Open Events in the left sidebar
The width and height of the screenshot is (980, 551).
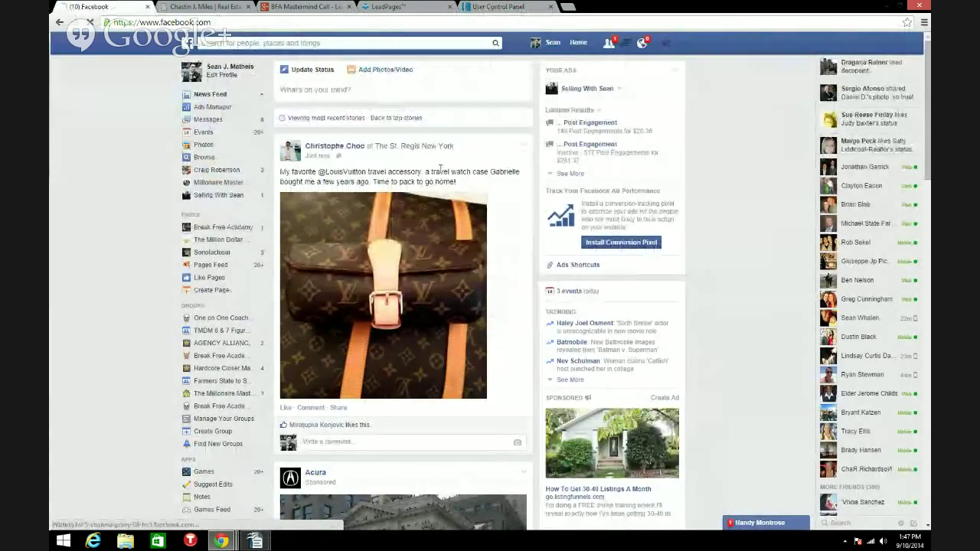[203, 132]
